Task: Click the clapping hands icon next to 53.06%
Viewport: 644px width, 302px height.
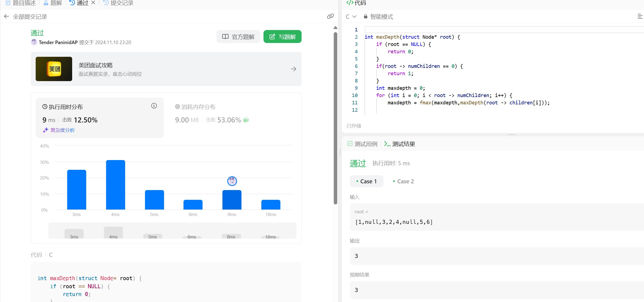Action: pos(246,120)
